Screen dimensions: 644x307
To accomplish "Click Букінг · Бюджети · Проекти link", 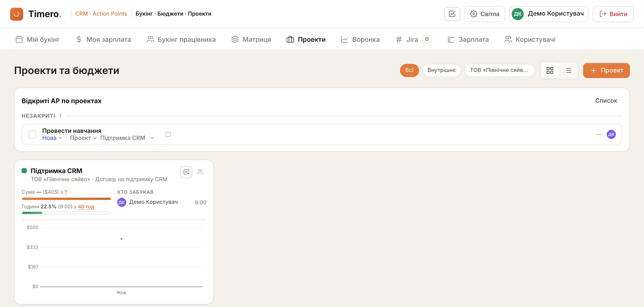I will 173,14.
